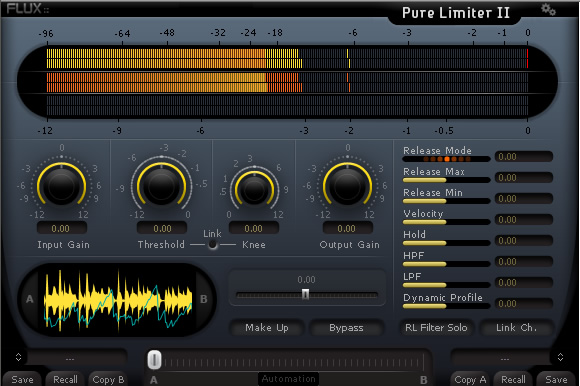Screen dimensions: 580x386
Task: Click the Release Max value field
Action: (523, 177)
